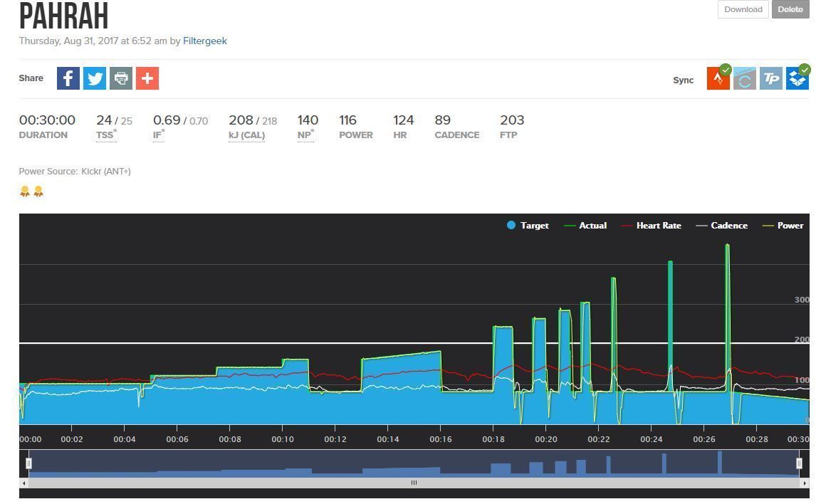Viewport: 816px width, 504px height.
Task: Click the Download button
Action: click(x=743, y=9)
